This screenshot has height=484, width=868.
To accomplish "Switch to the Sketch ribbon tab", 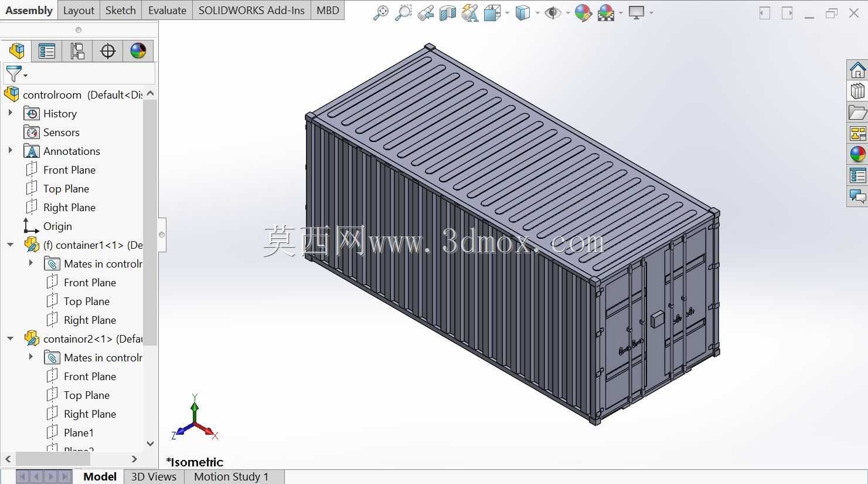I will click(121, 11).
